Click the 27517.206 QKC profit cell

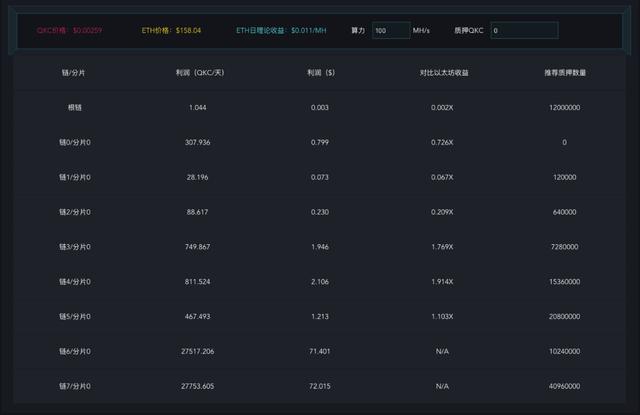click(198, 351)
